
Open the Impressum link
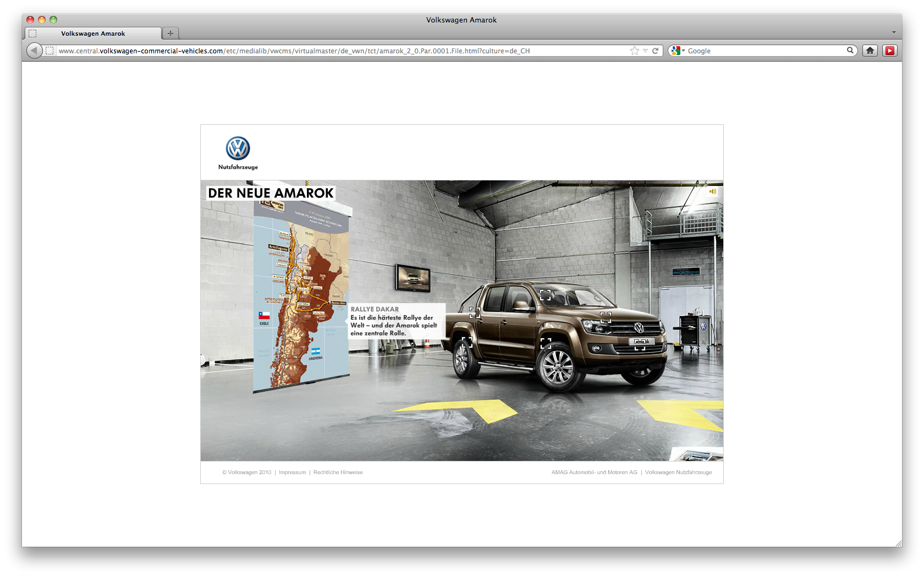(292, 472)
